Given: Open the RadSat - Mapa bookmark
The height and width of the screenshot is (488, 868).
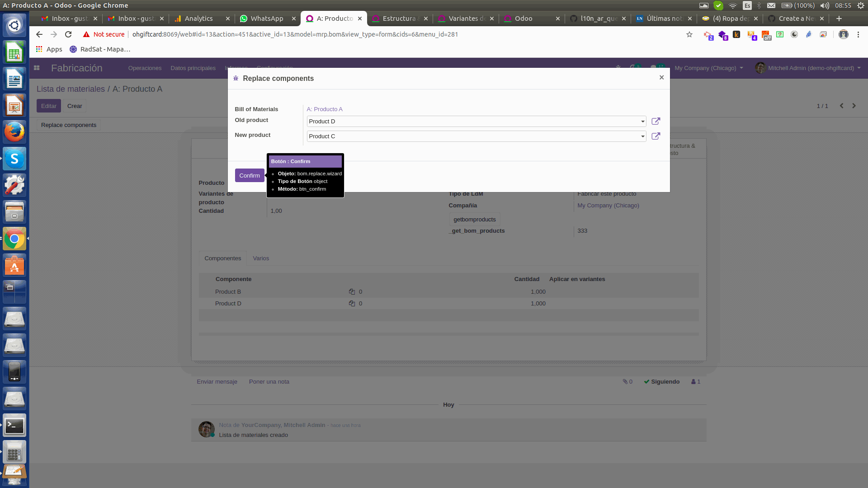Looking at the screenshot, I should (x=100, y=49).
